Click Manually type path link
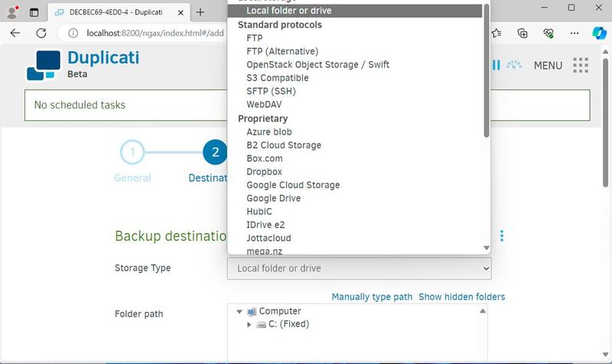Viewport: 612px width, 364px height. point(372,297)
